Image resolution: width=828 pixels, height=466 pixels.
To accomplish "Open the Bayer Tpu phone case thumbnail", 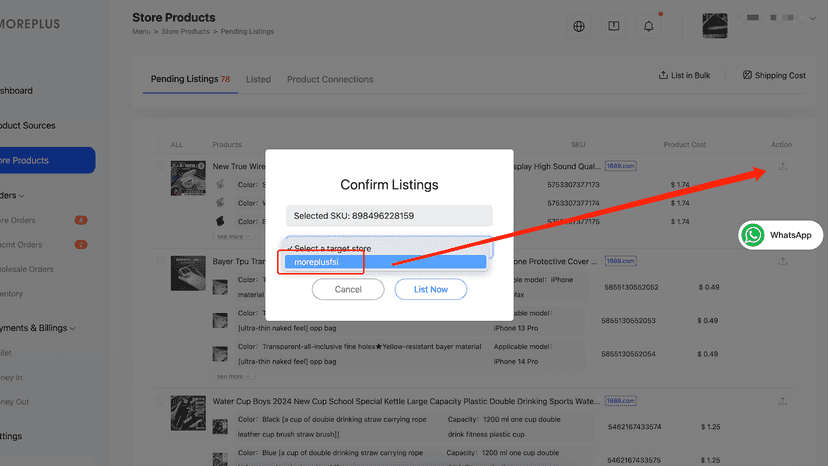I will click(188, 274).
